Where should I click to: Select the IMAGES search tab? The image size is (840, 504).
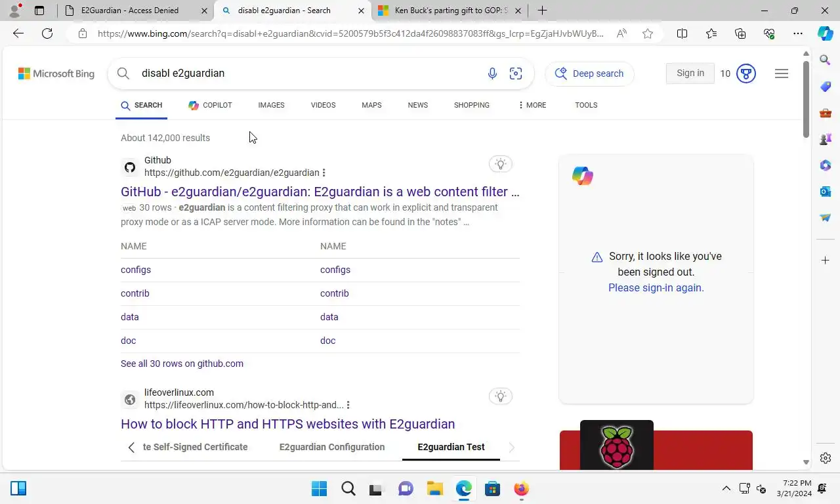point(271,105)
